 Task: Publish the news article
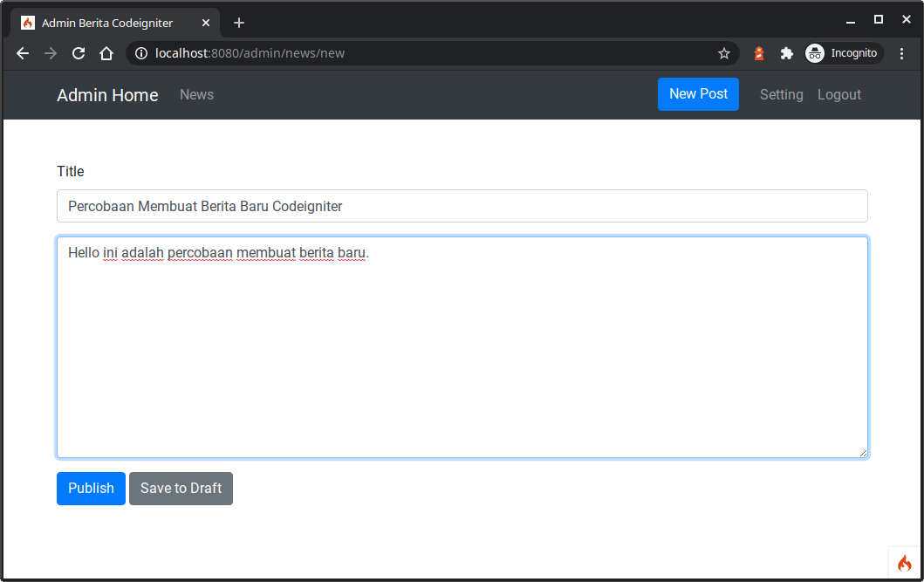tap(91, 489)
